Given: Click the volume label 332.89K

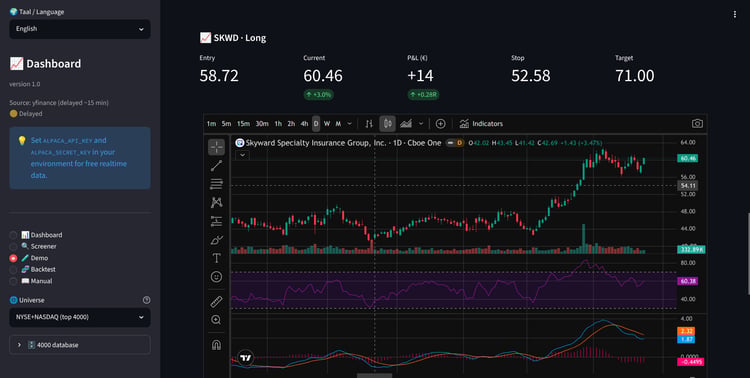Looking at the screenshot, I should tap(691, 250).
